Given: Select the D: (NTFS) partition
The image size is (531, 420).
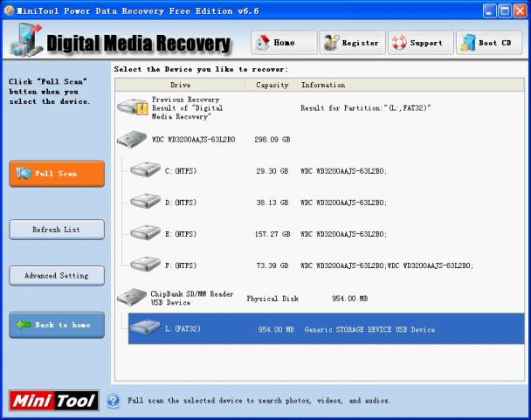Looking at the screenshot, I should 326,203.
